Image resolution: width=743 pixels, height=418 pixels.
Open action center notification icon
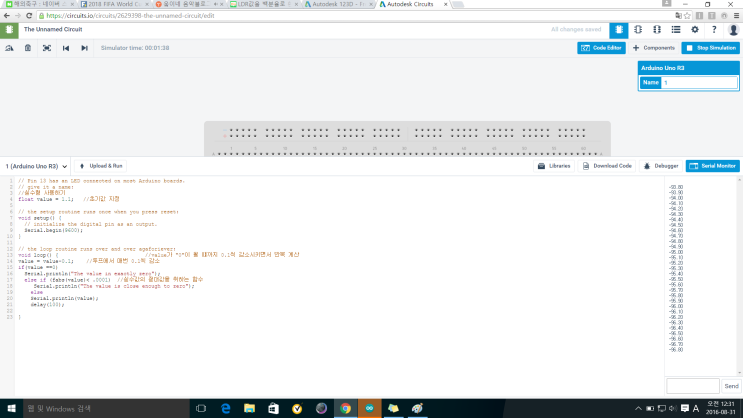pyautogui.click(x=685, y=409)
